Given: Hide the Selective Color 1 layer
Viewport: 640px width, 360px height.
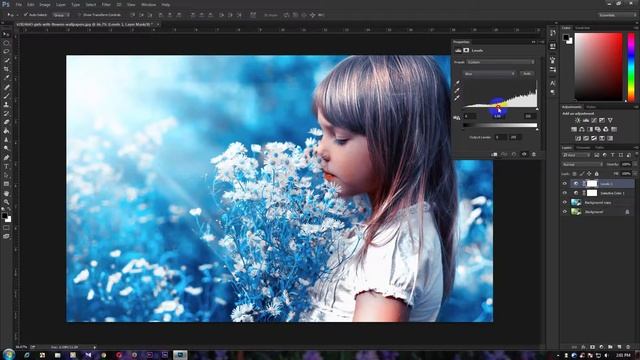Looking at the screenshot, I should [x=565, y=193].
